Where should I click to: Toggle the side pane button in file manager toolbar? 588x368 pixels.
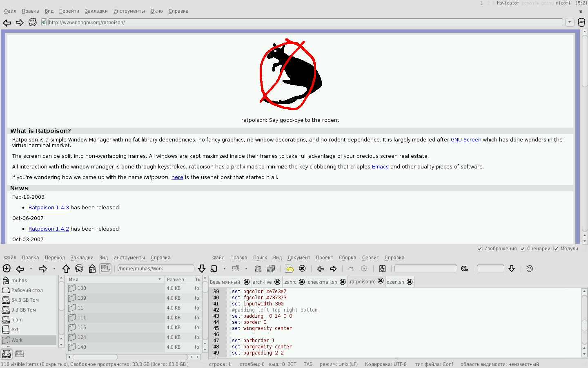coord(105,269)
